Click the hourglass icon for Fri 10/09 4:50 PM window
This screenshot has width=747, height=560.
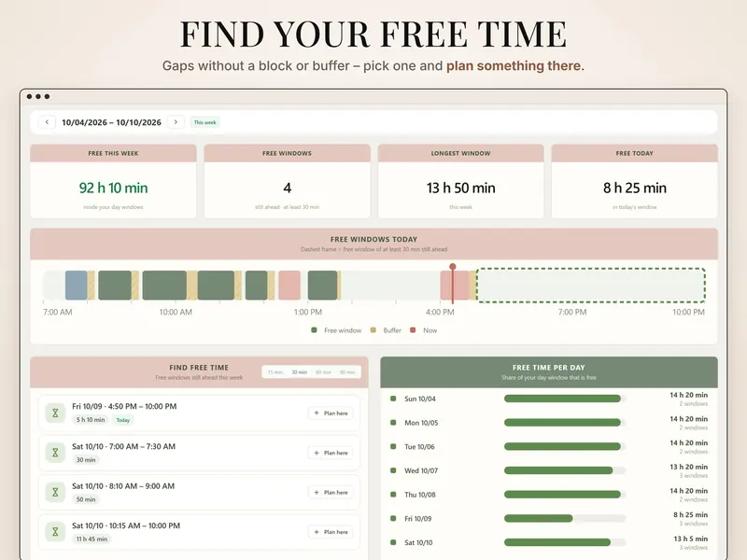(x=55, y=413)
